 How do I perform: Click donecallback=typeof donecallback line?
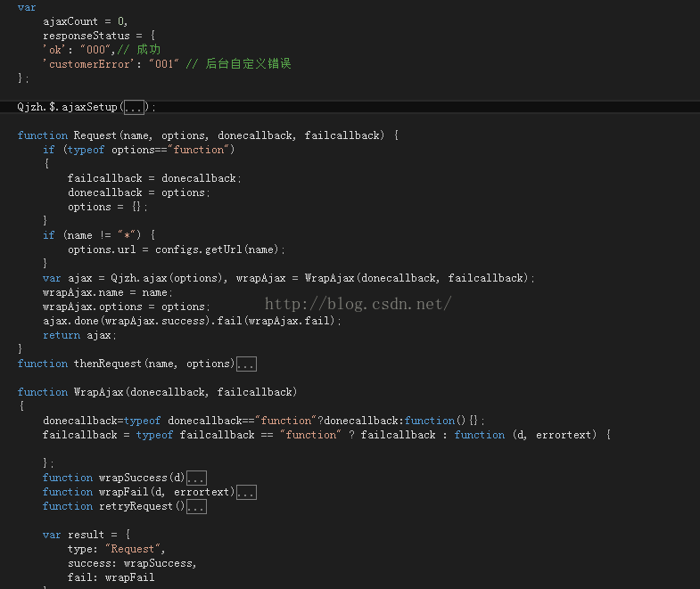264,421
